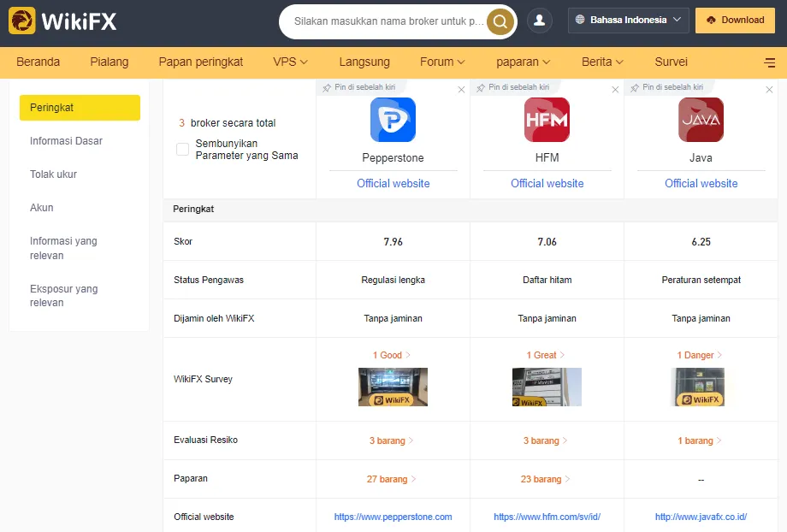Expand the VPS menu

tap(290, 62)
